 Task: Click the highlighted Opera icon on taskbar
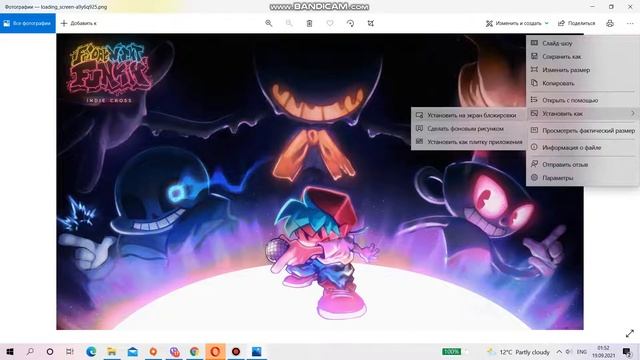coord(215,351)
